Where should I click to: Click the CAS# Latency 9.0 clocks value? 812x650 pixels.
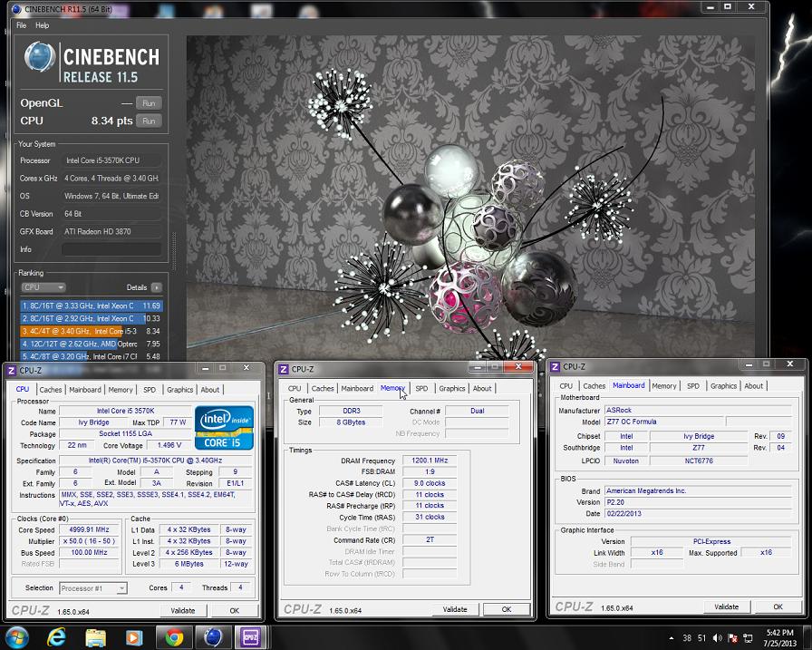430,483
